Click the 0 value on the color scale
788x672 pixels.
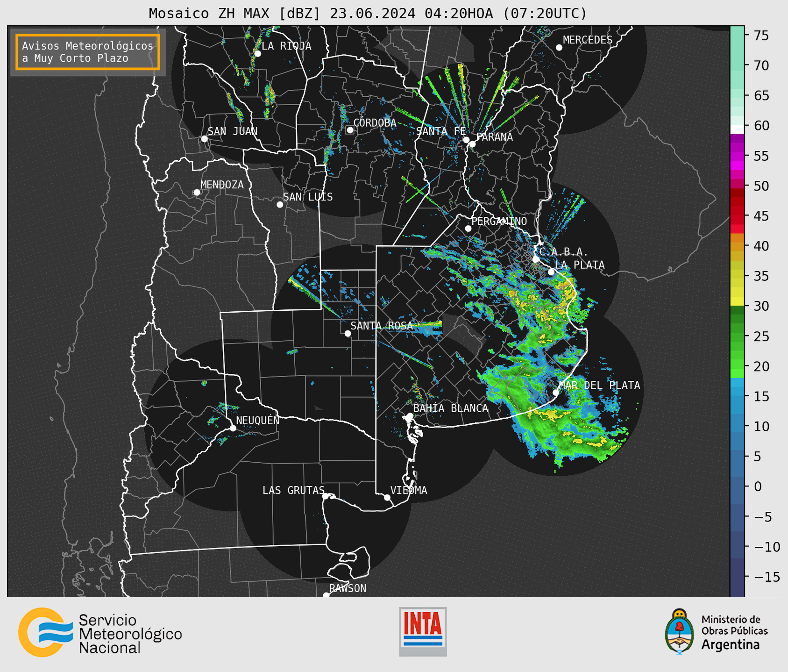click(x=758, y=486)
